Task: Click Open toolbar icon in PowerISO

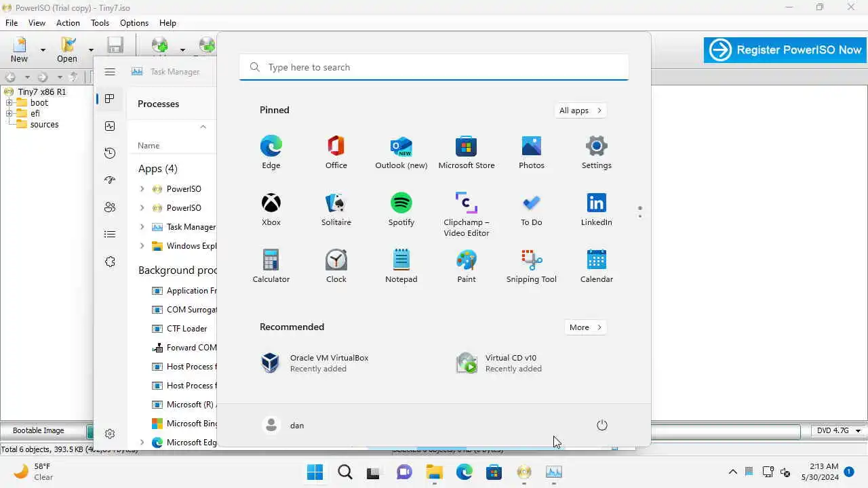Action: 67,49
